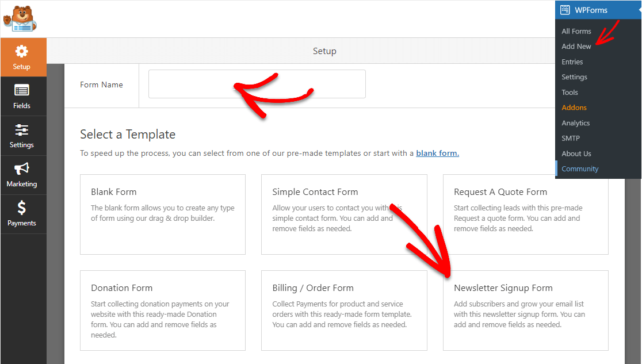Pick the Newsletter Signup Form template
642x364 pixels.
point(526,311)
